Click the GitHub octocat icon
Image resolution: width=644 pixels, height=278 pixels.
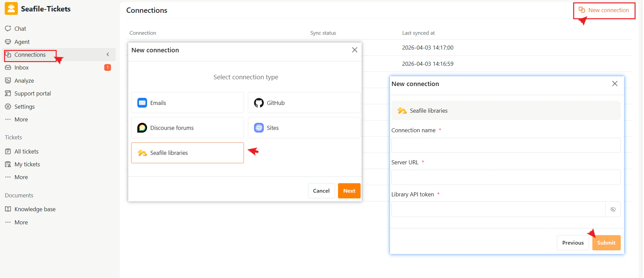tap(259, 103)
